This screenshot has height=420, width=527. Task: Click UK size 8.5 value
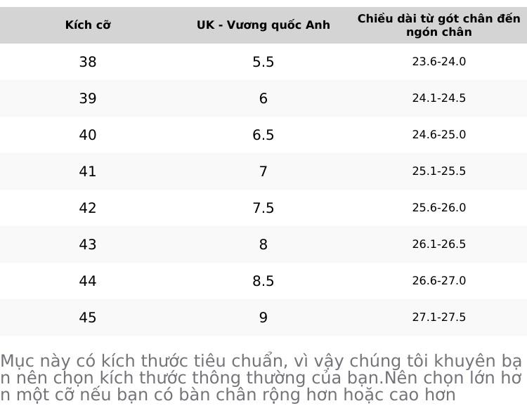(263, 281)
